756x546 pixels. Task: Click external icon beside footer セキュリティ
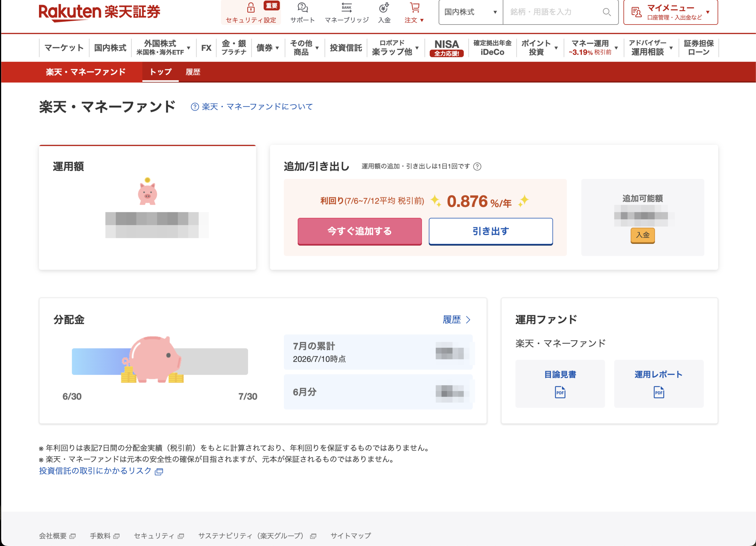click(181, 536)
